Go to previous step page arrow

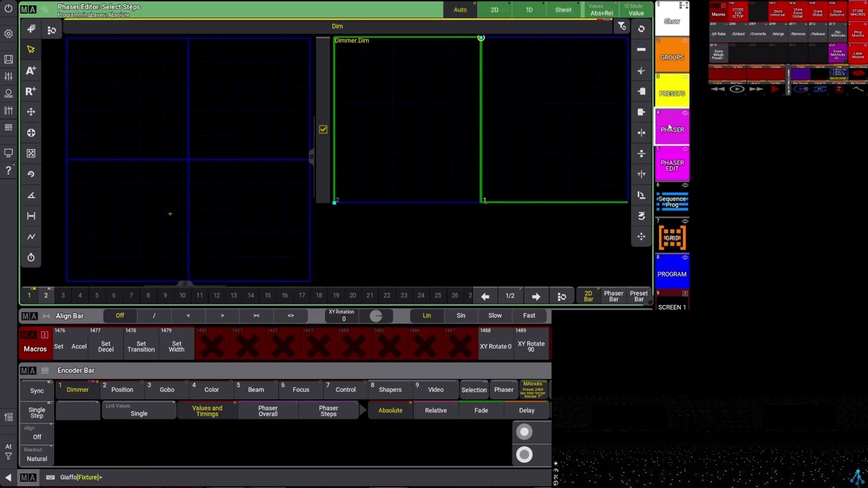coord(485,296)
